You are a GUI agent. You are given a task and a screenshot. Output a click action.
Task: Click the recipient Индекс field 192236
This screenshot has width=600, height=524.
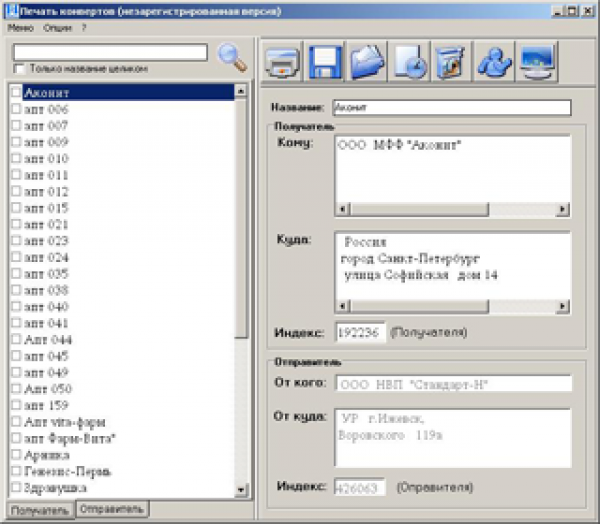360,332
